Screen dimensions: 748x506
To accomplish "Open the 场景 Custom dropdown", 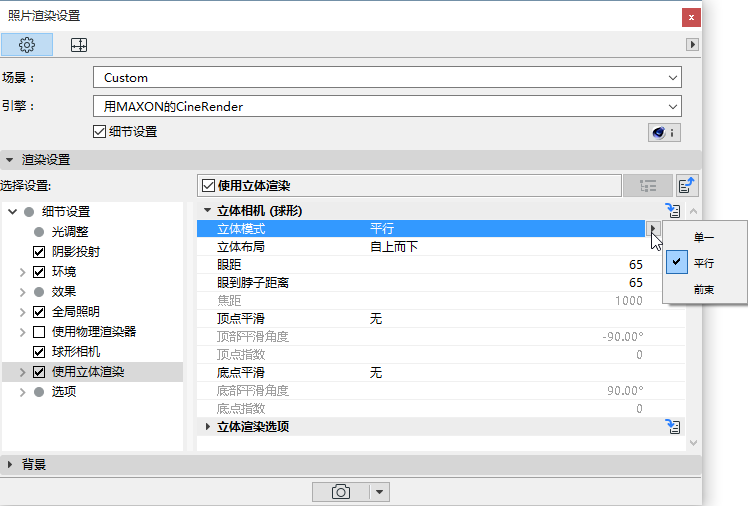I will 387,77.
